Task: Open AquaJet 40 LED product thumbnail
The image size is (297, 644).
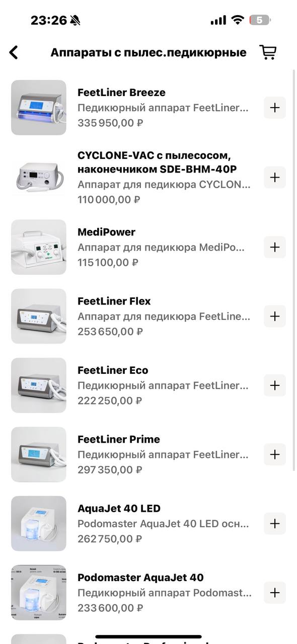Action: tap(39, 524)
